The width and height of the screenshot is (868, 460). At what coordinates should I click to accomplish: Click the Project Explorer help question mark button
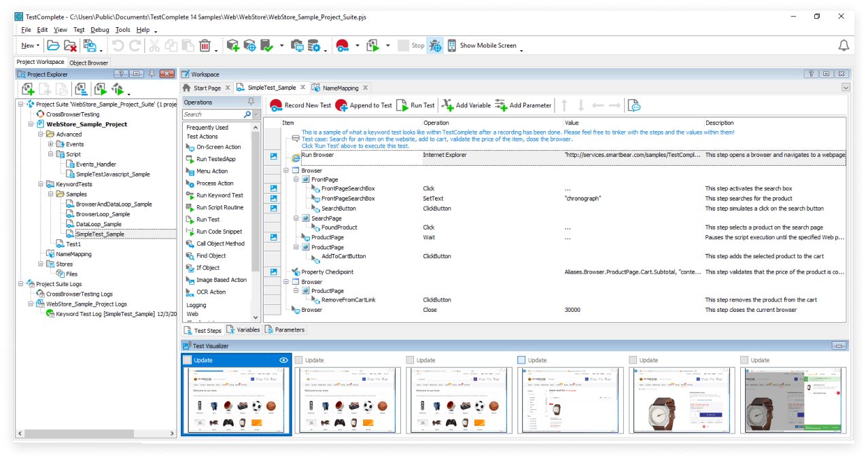coord(121,74)
